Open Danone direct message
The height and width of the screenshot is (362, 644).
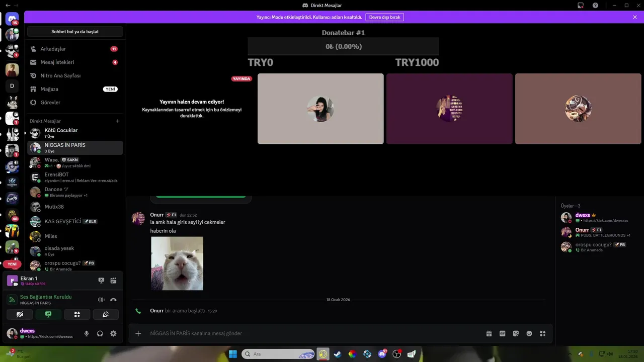(74, 192)
